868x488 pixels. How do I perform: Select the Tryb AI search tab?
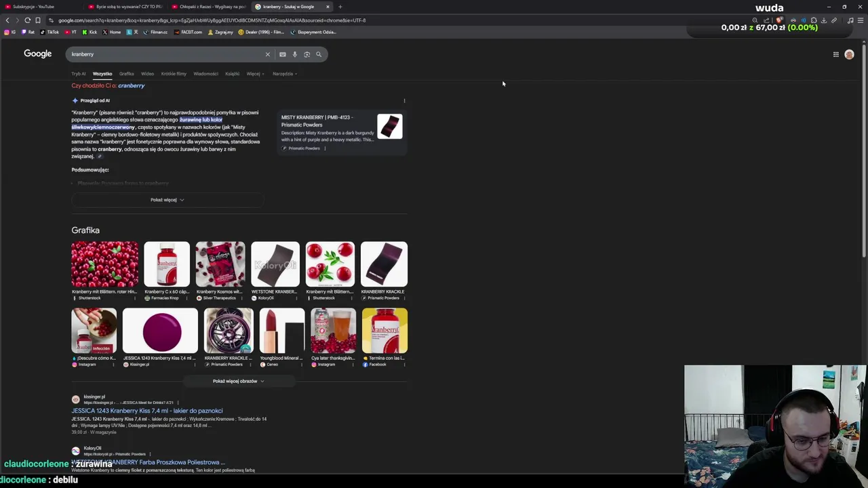coord(79,74)
